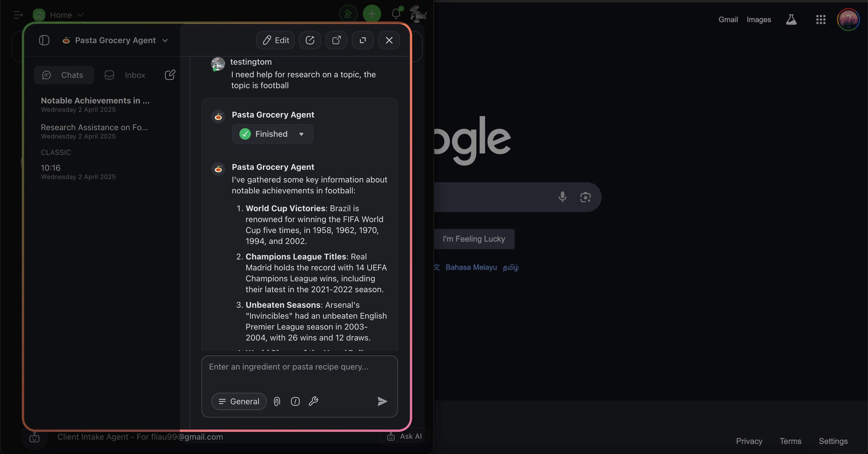Screen dimensions: 868x454
Task: Click the Google account avatar
Action: pyautogui.click(x=848, y=20)
